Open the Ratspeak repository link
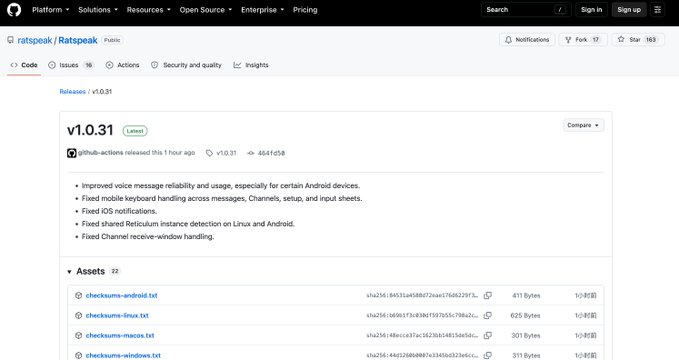 tap(78, 40)
